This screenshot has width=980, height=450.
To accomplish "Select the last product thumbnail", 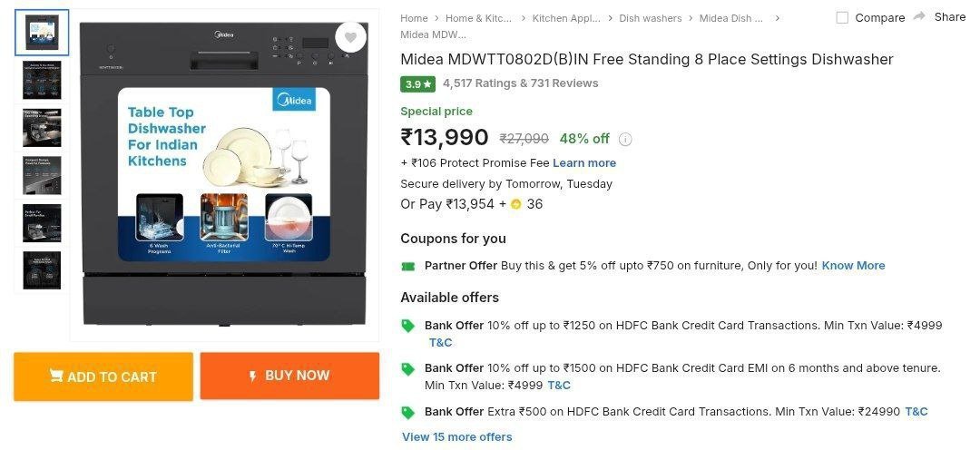I will point(42,269).
